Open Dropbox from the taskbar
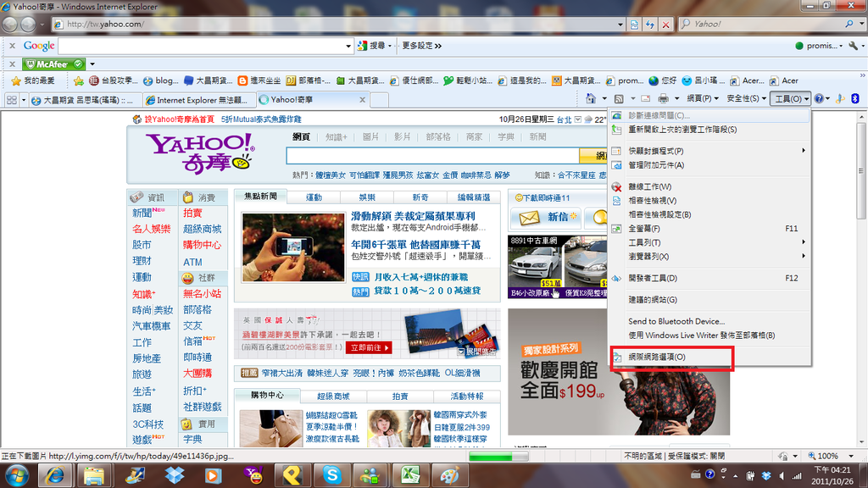Image resolution: width=868 pixels, height=488 pixels. 175,476
